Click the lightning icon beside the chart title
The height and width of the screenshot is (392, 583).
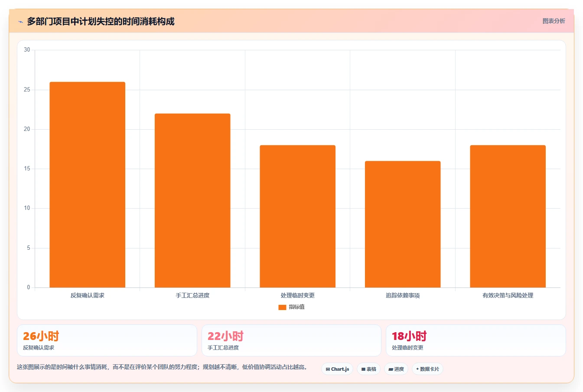pos(20,21)
